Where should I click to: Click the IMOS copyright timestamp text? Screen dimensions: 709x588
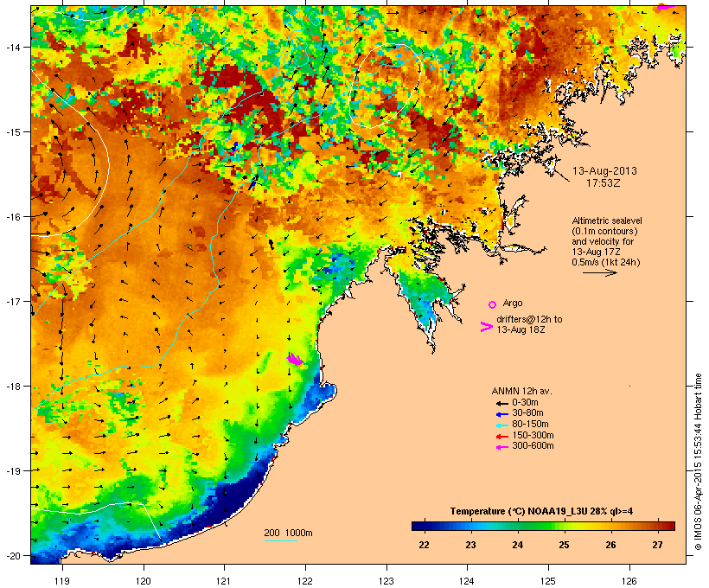coord(699,463)
